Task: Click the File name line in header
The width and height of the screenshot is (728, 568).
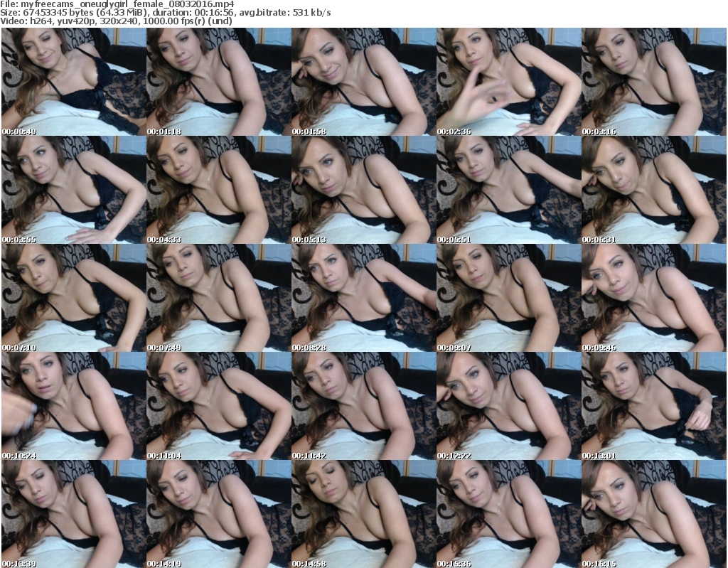Action: click(117, 4)
